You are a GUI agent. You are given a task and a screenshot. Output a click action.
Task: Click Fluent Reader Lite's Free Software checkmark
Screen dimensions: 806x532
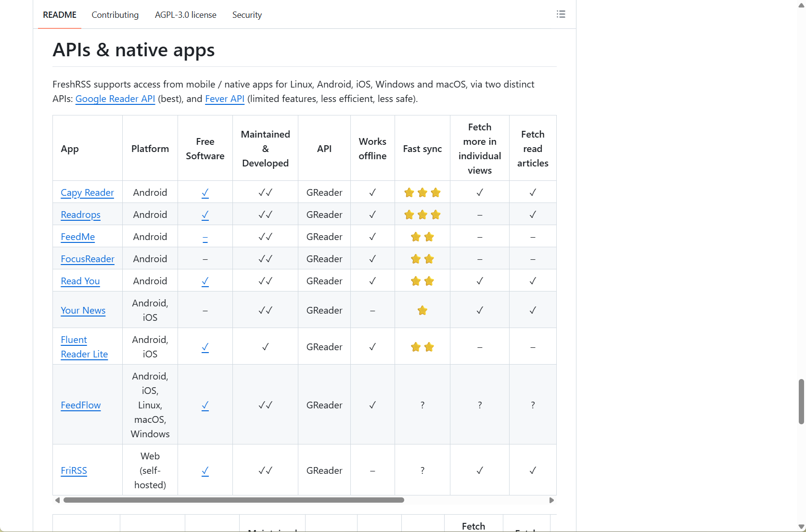(x=205, y=347)
